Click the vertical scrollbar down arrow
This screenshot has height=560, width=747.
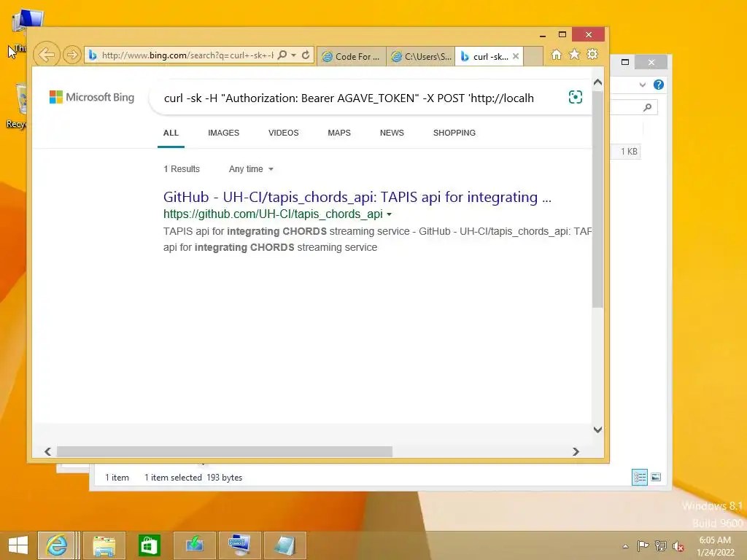(x=598, y=429)
